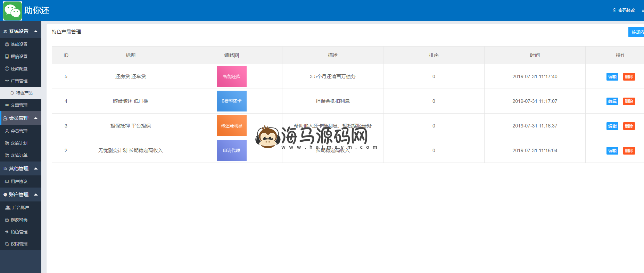Screen dimensions: 644x273
Task: Collapse the 账户管理 section arrow
Action: pyautogui.click(x=36, y=195)
